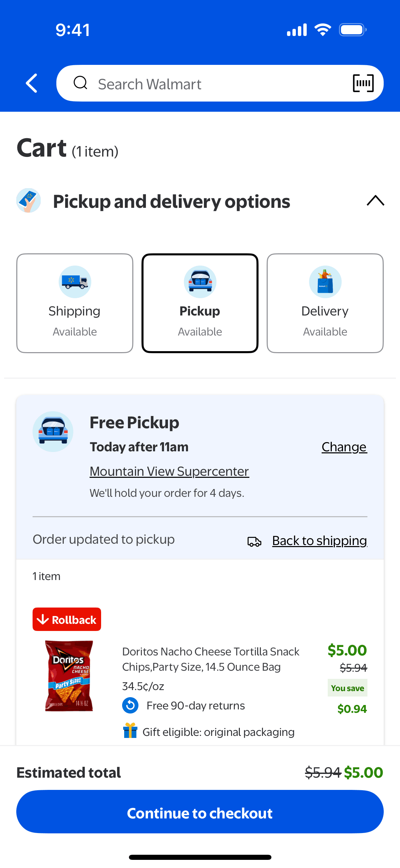
Task: Tap the barcode scanner icon
Action: [x=363, y=83]
